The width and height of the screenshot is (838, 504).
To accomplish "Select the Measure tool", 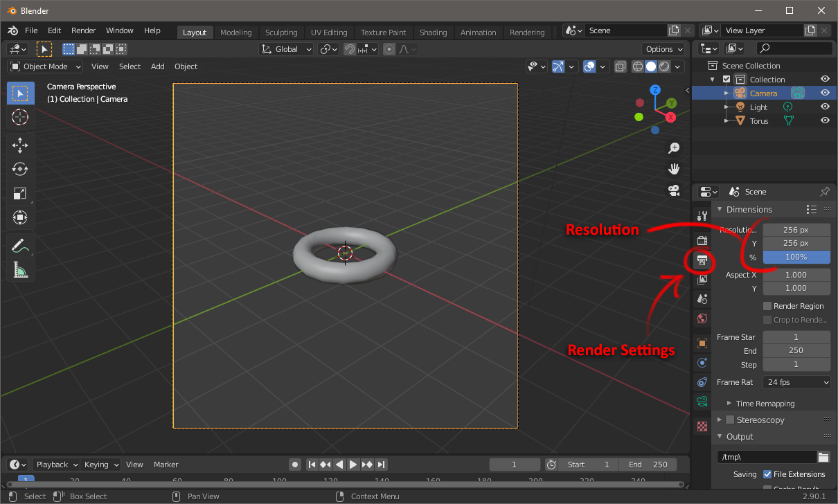I will [20, 270].
